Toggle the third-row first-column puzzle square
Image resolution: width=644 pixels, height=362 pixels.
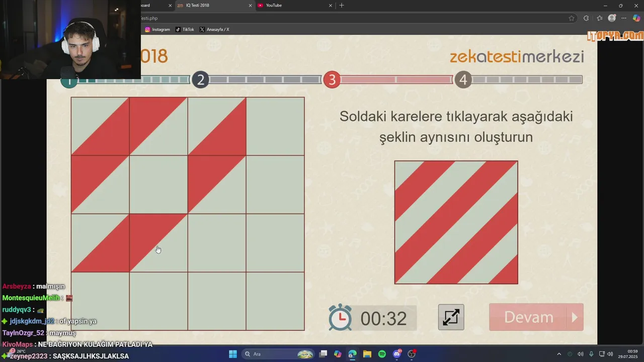tap(100, 243)
